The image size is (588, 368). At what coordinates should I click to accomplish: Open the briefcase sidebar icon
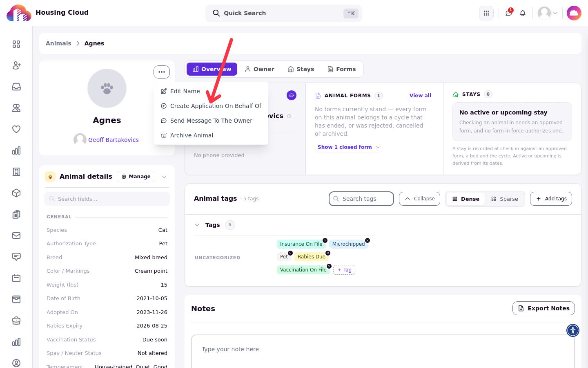(x=16, y=321)
